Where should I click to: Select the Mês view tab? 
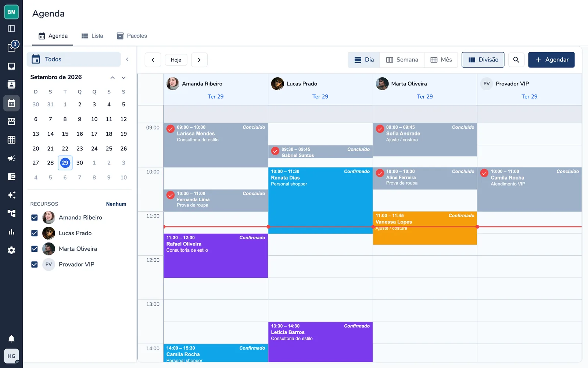[441, 60]
